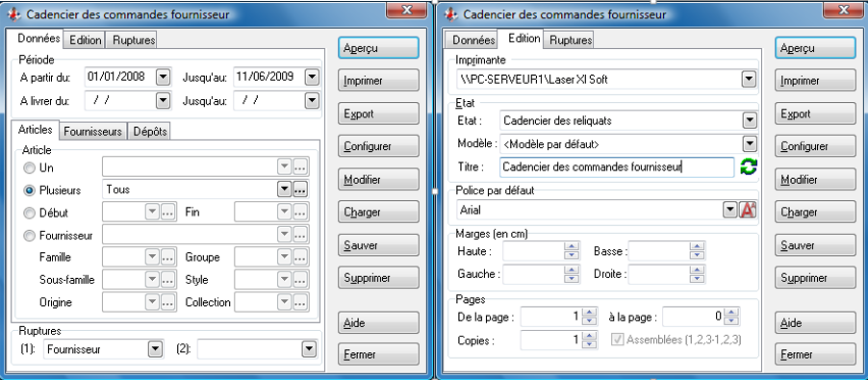
Task: Expand Ruptures (1) Fournisseur dropdown
Action: (x=156, y=349)
